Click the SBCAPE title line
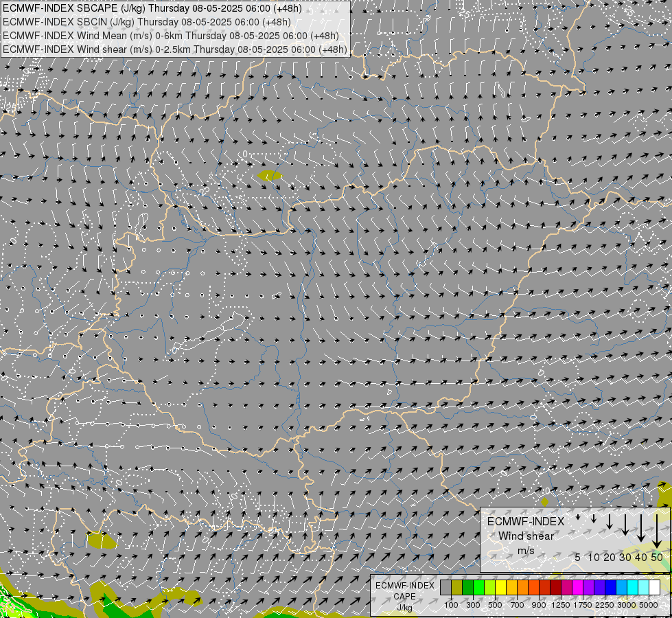 pyautogui.click(x=152, y=8)
